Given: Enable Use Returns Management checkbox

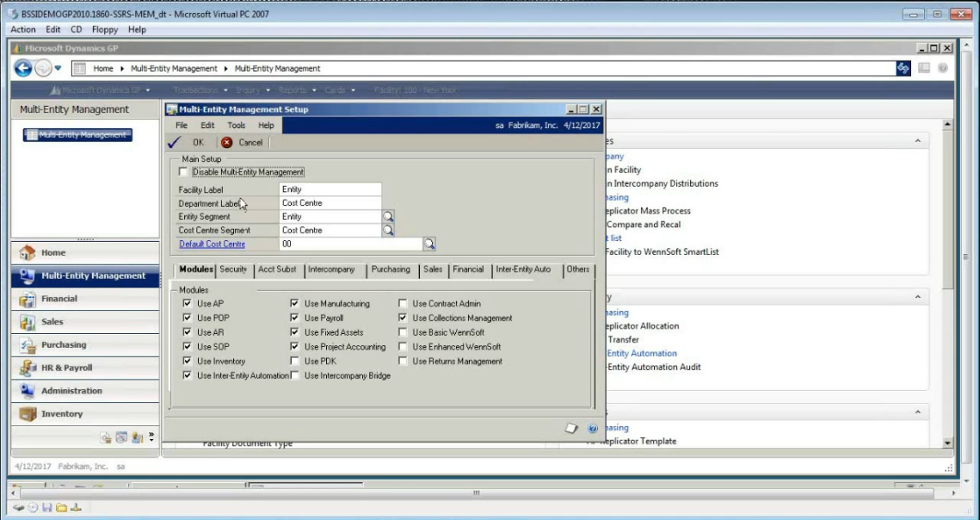Looking at the screenshot, I should (403, 361).
